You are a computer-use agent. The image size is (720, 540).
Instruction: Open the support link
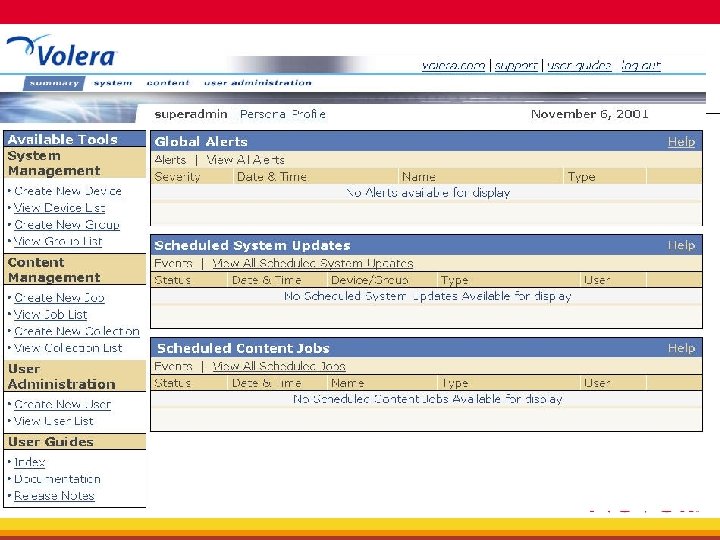[516, 66]
